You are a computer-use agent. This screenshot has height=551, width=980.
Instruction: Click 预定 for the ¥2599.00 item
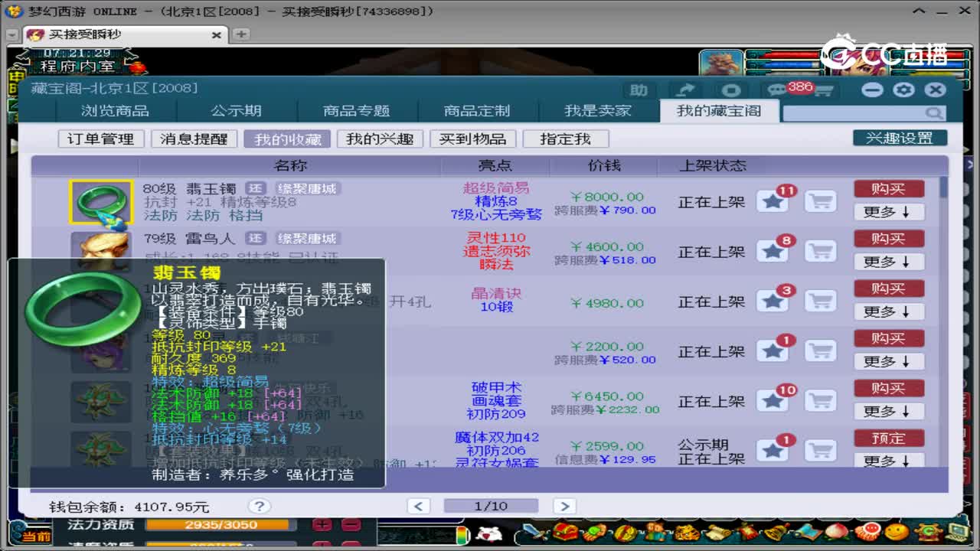click(889, 438)
